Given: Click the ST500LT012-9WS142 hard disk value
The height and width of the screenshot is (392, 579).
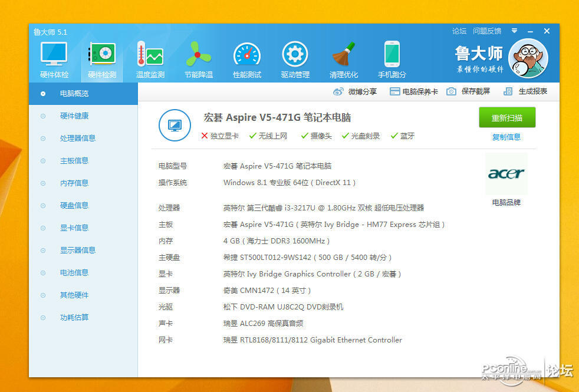Looking at the screenshot, I should pos(307,257).
